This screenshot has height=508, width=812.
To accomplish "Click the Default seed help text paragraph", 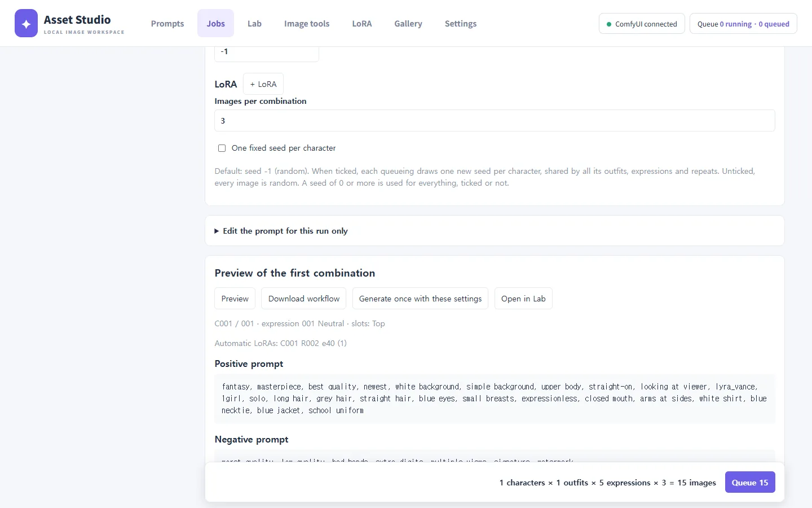I will pos(485,177).
